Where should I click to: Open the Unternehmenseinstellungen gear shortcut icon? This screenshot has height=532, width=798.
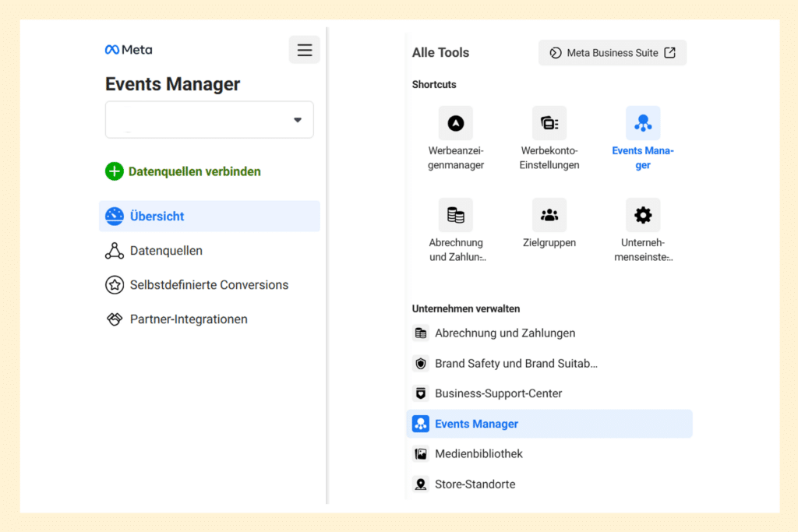(643, 215)
